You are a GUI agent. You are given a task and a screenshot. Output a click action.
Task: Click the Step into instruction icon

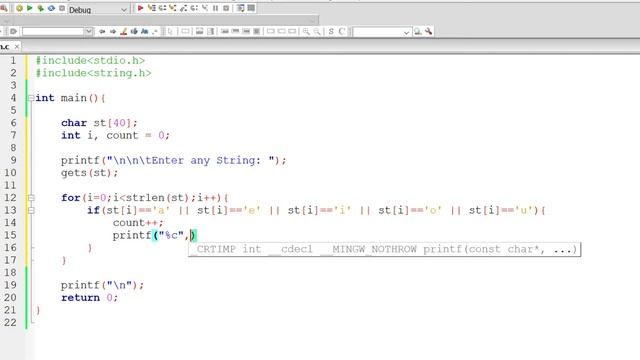point(204,8)
